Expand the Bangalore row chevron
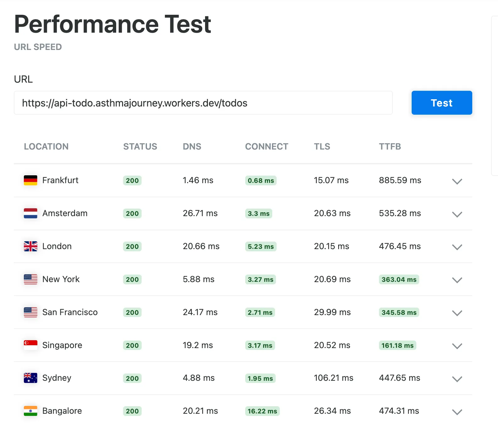Viewport: 498px width, 448px height. click(457, 412)
